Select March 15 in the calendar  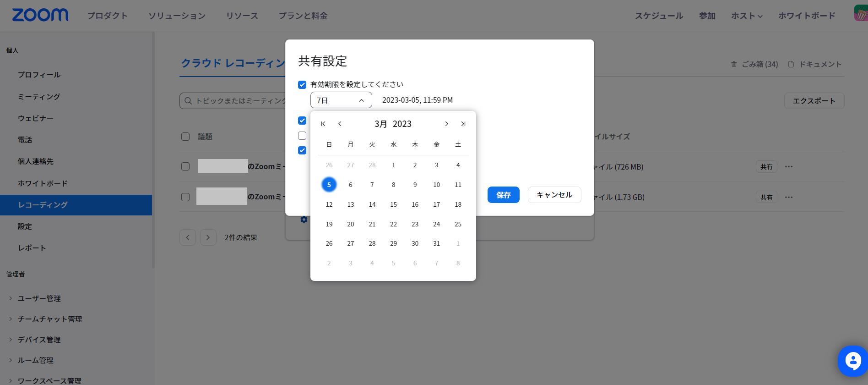(x=393, y=204)
